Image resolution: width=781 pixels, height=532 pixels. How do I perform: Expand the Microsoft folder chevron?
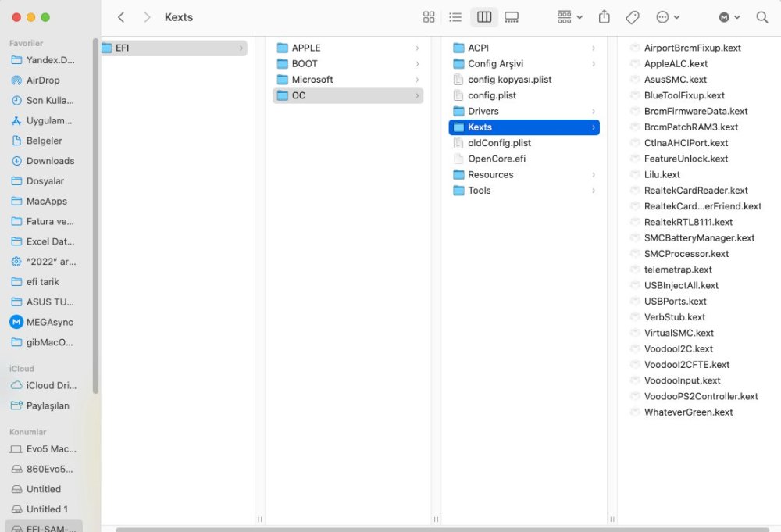(x=417, y=80)
